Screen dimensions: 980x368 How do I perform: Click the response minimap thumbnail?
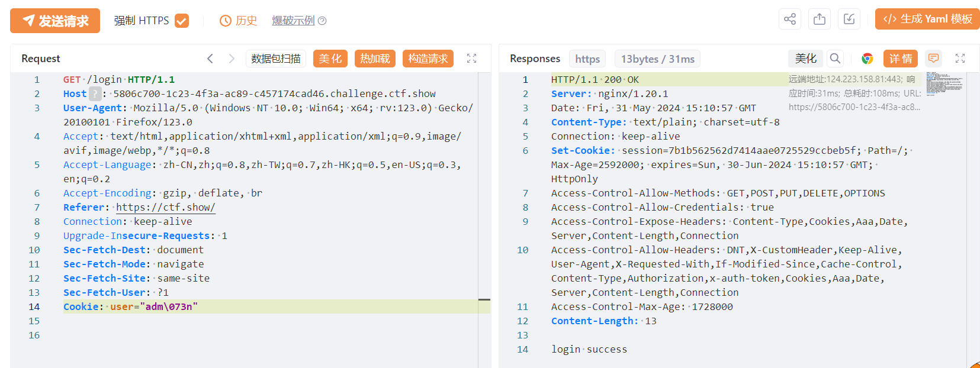pos(944,83)
